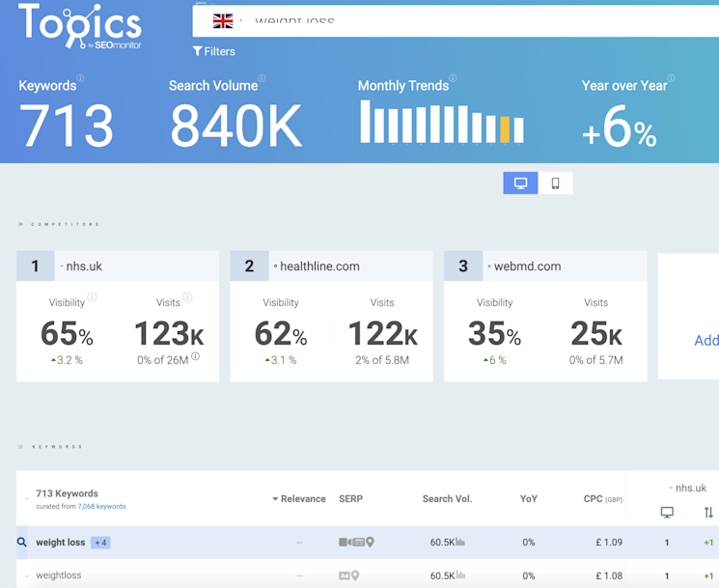Click £ 1.09 CPC value

click(609, 542)
